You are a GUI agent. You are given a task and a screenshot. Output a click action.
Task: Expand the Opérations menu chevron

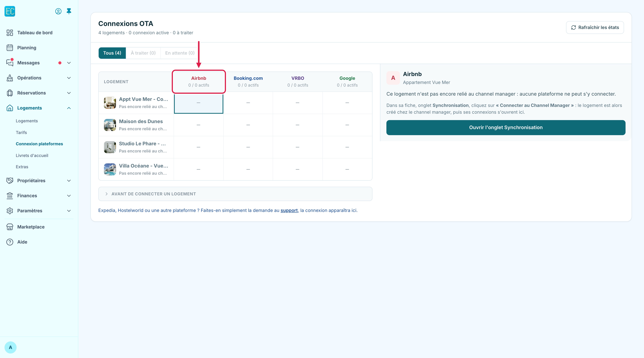point(69,78)
